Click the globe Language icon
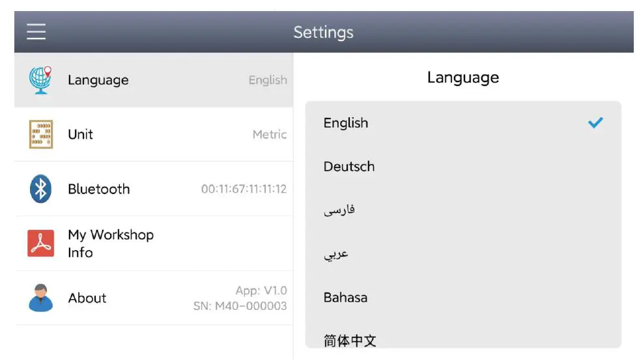This screenshot has height=364, width=639. click(x=40, y=80)
